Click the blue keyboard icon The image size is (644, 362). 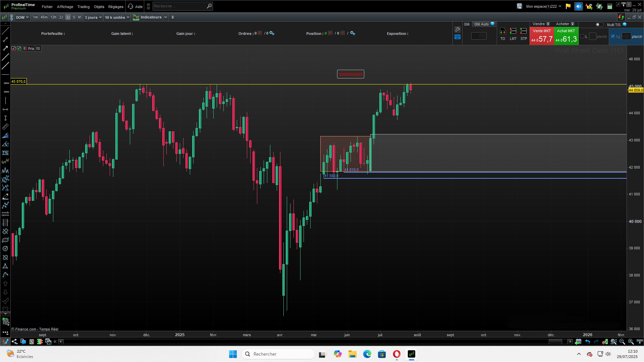(x=458, y=37)
